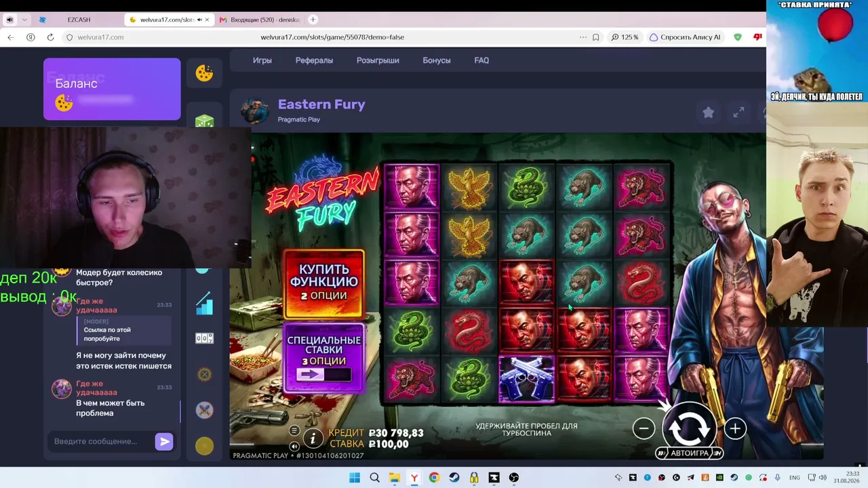Image resolution: width=868 pixels, height=488 pixels.
Task: Click Кредит value ₽30 798,83
Action: click(x=396, y=433)
